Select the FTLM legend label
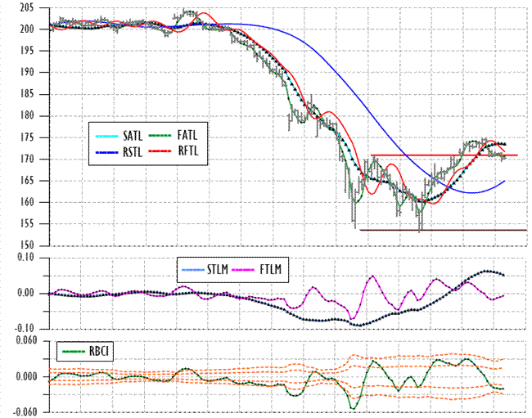Image resolution: width=532 pixels, height=418 pixels. [274, 267]
